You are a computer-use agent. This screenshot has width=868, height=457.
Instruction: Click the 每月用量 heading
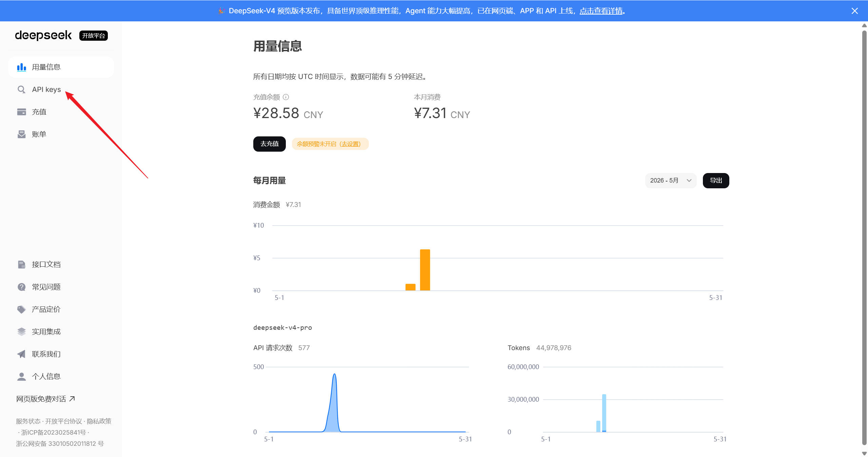pos(270,180)
